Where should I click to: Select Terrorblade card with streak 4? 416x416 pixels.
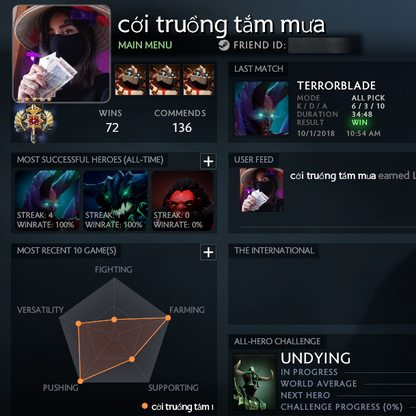click(x=47, y=201)
